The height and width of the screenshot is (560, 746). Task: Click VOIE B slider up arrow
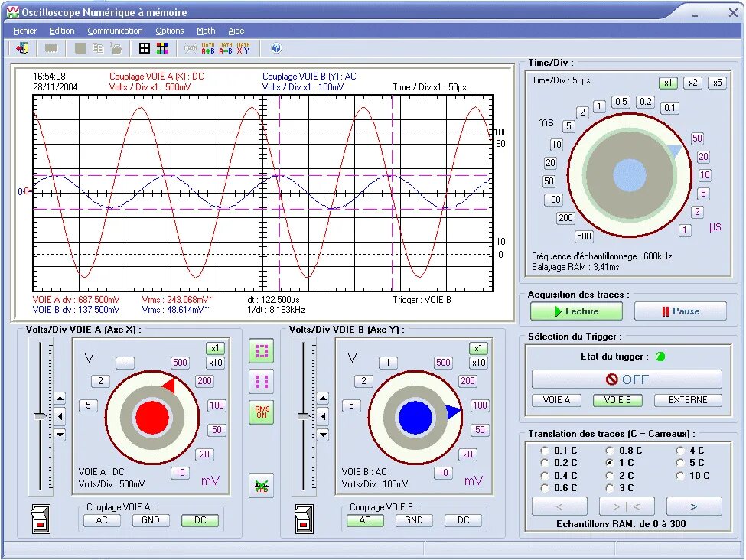tap(323, 399)
